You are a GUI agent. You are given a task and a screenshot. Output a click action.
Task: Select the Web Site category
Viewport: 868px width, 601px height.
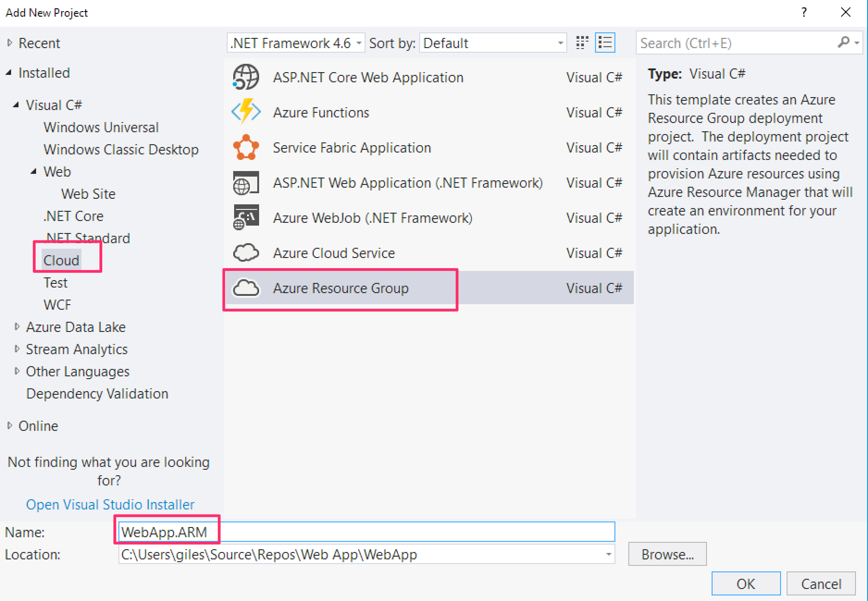coord(88,194)
